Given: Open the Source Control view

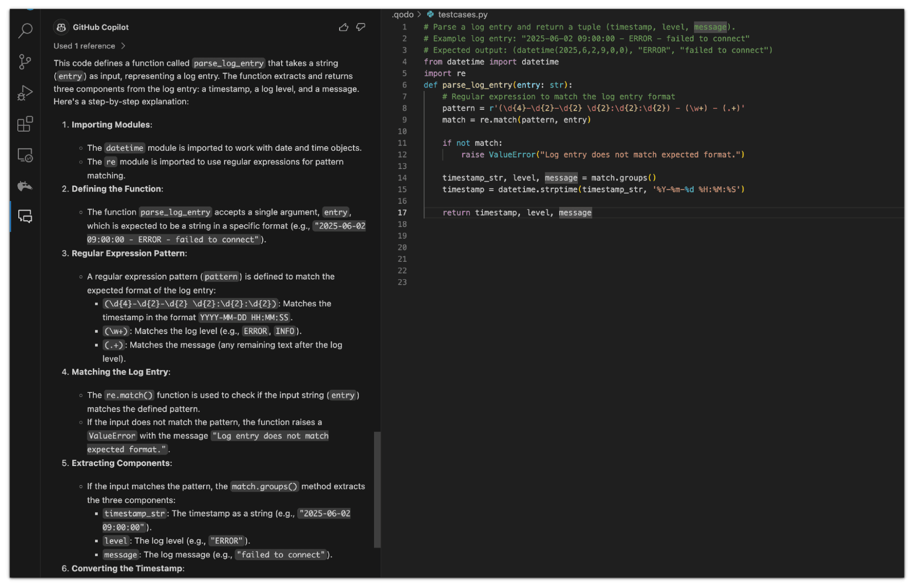Looking at the screenshot, I should tap(25, 62).
